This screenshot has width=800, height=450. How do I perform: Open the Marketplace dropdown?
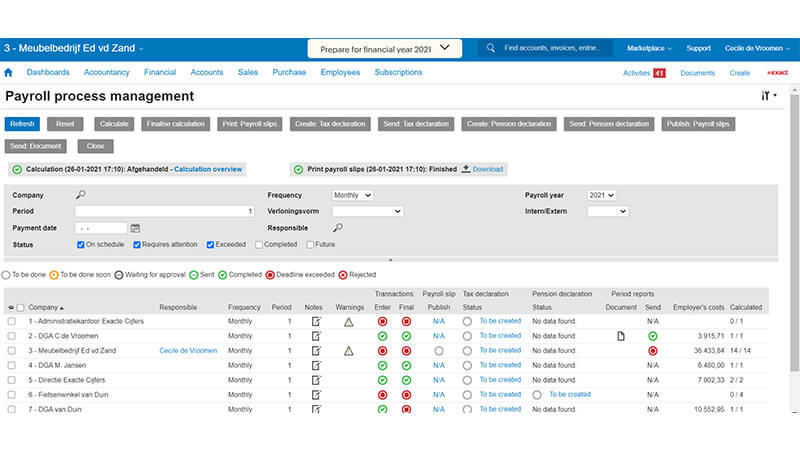[649, 48]
